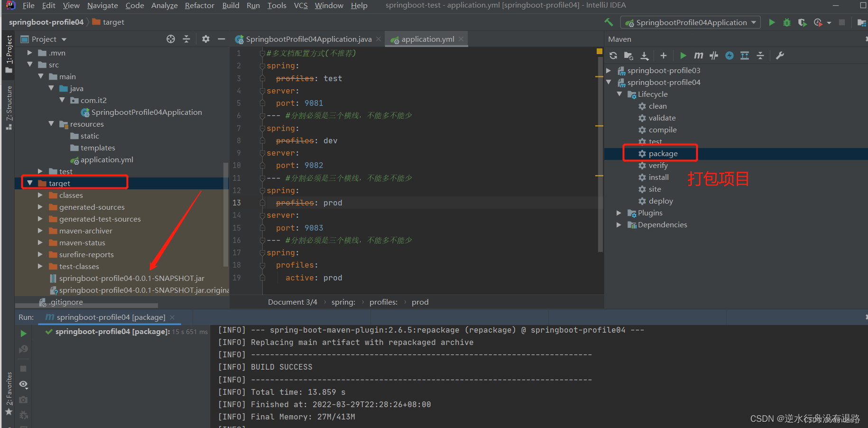868x428 pixels.
Task: Select the springboot-profile04 [package] result row
Action: (126, 332)
